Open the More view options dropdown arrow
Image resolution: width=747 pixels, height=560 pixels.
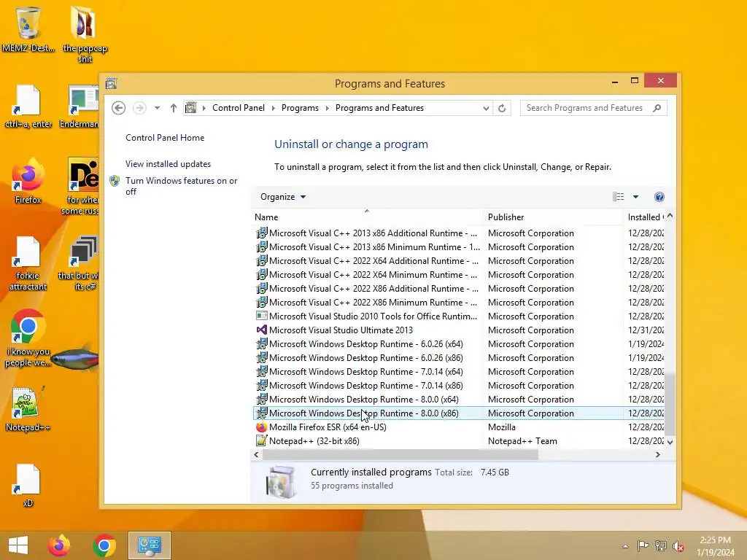(635, 197)
